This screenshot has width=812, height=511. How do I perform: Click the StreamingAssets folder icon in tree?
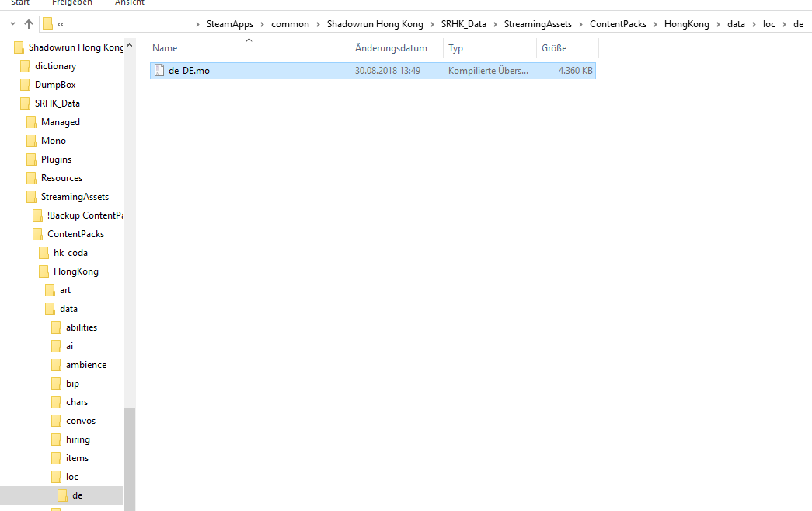31,197
